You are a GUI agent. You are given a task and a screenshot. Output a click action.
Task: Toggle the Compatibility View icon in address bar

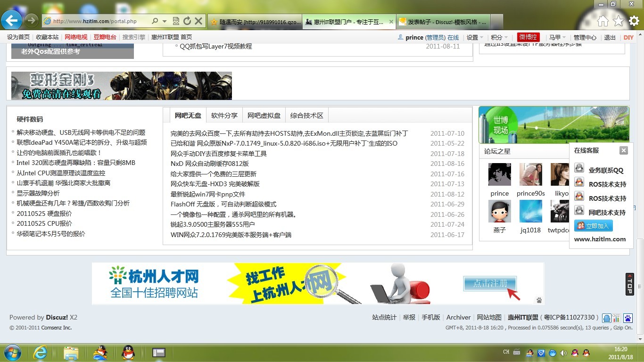(x=176, y=21)
